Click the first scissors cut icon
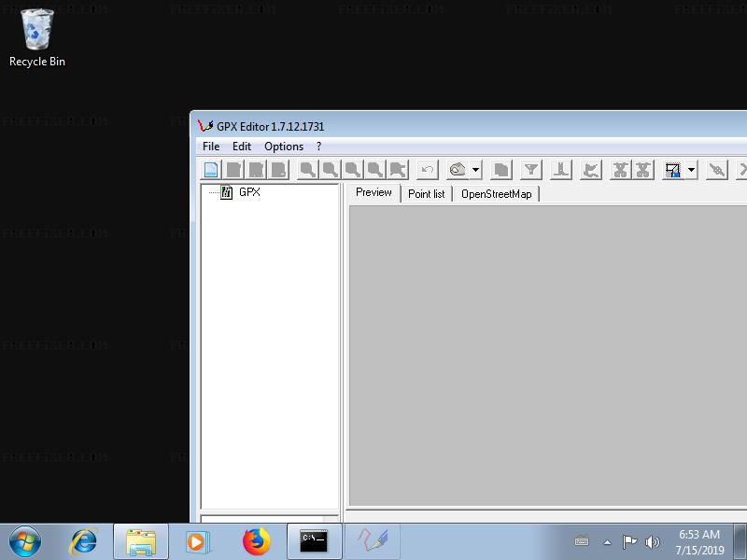The width and height of the screenshot is (747, 560). coord(620,170)
